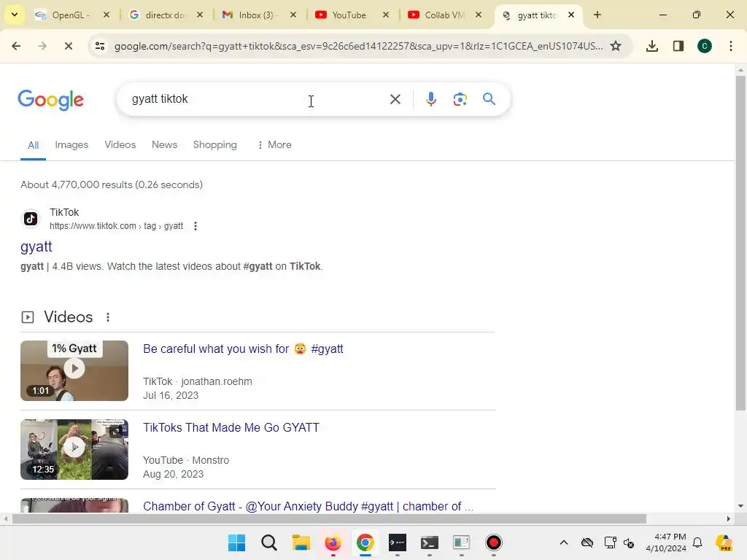The height and width of the screenshot is (560, 747).
Task: Select the Videos results tab
Action: click(x=120, y=145)
